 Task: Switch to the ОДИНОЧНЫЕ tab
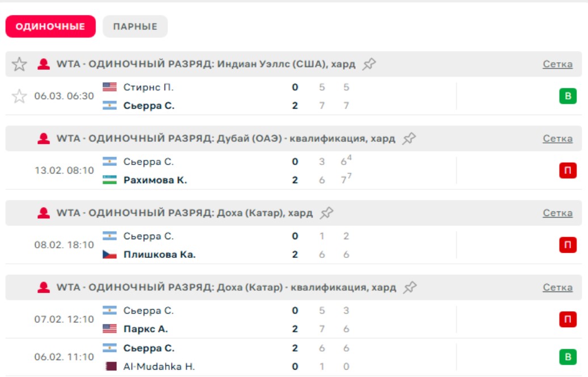(x=51, y=27)
